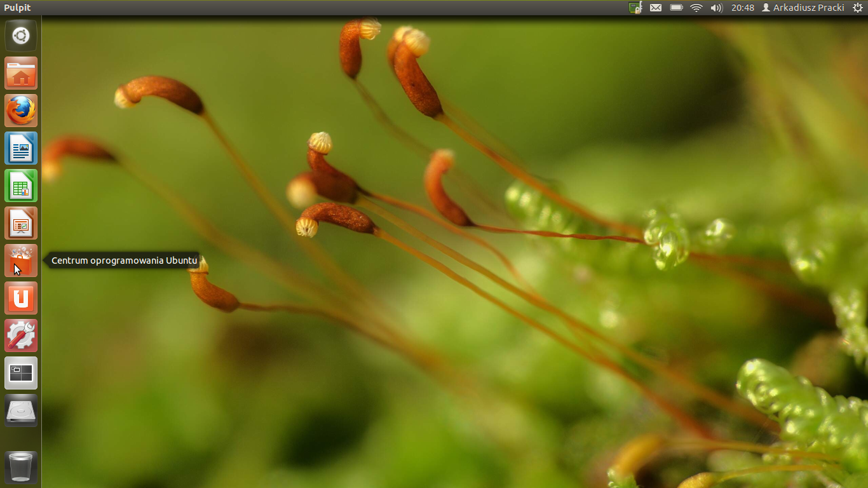
Task: Open the Ubuntu One launcher icon
Action: [21, 298]
